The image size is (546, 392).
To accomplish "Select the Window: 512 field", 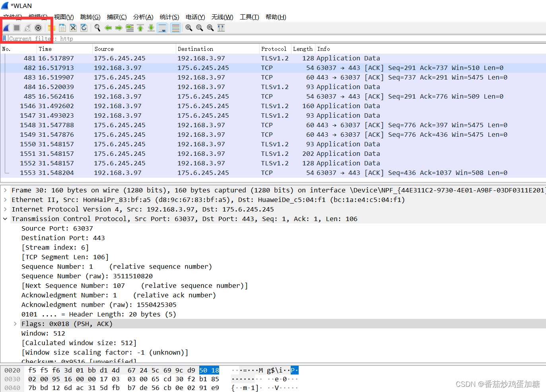I will pos(43,333).
